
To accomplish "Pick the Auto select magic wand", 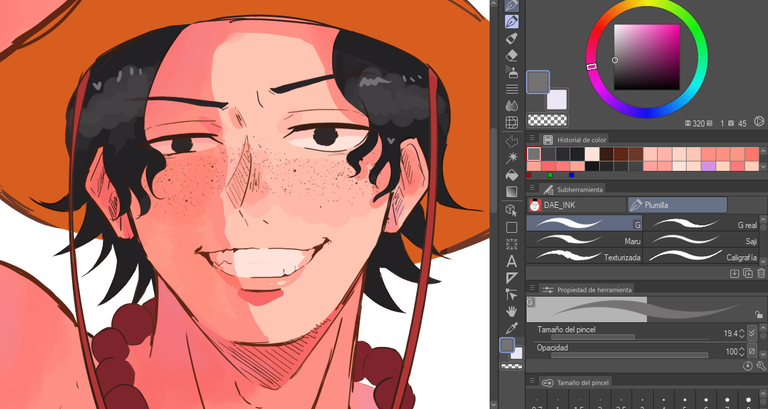I will tap(512, 158).
